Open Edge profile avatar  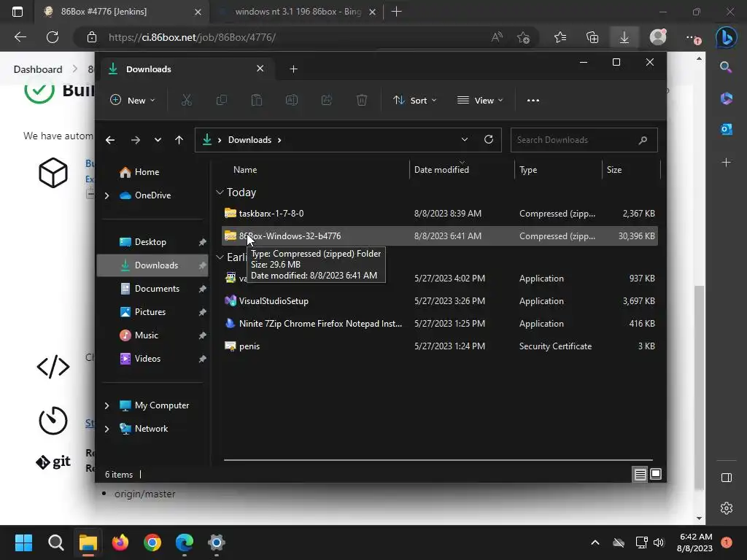658,37
